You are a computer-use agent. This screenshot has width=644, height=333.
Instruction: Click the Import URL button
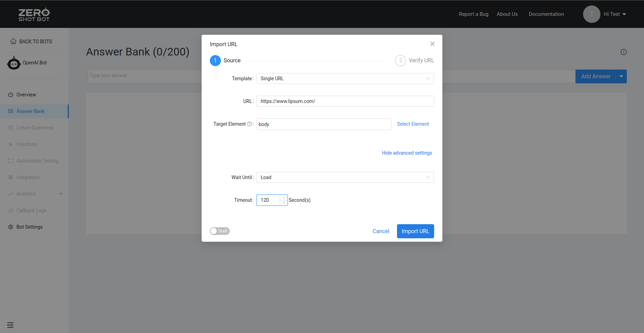(415, 231)
